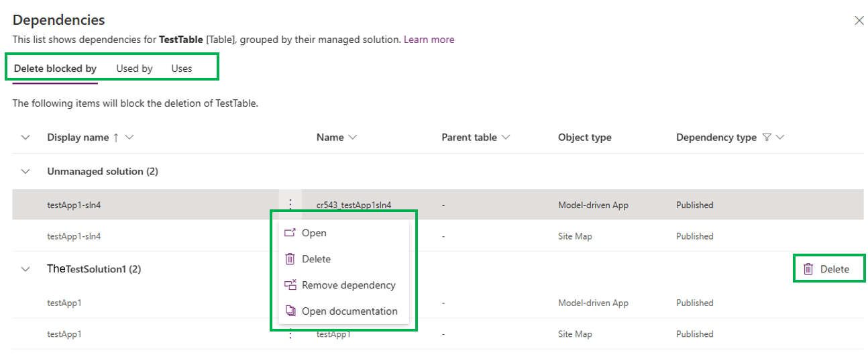Click the ellipsis on the bottom testApp1 row
Screen dimensions: 868x355
[x=290, y=334]
